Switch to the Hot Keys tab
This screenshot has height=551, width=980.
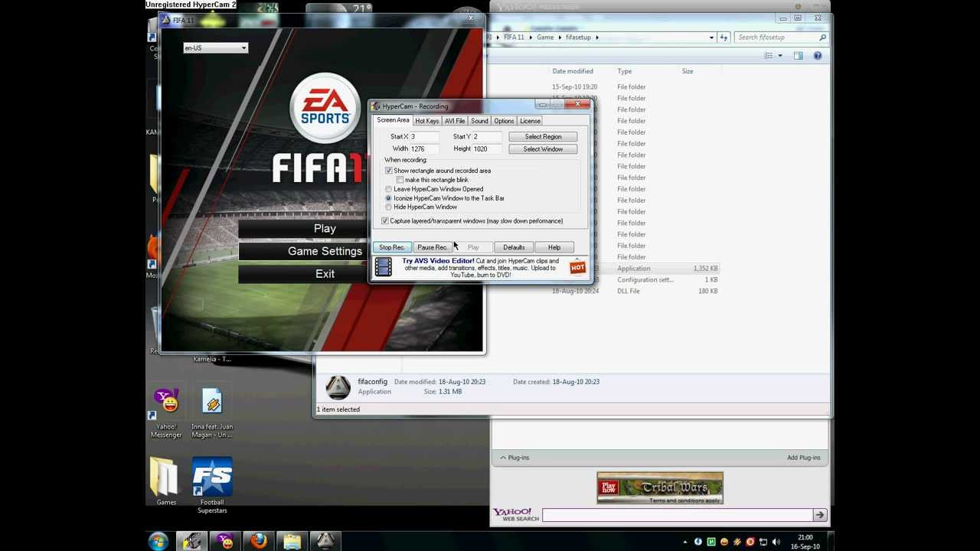click(x=427, y=121)
